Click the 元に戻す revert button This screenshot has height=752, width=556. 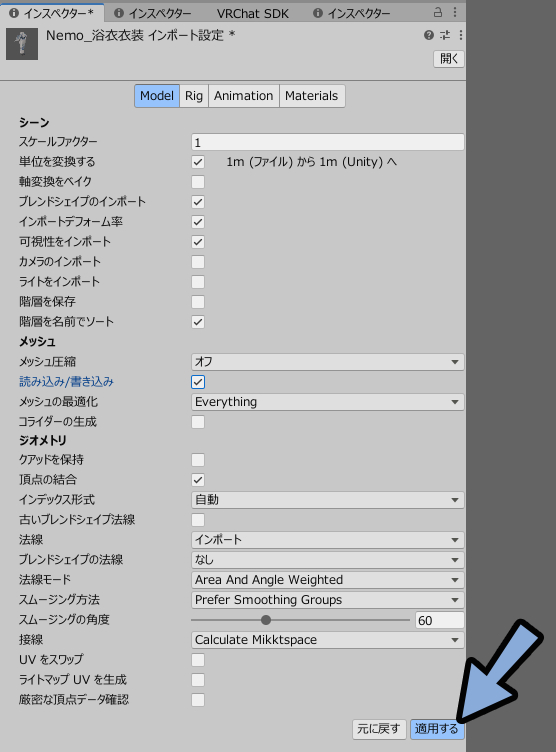(x=379, y=729)
